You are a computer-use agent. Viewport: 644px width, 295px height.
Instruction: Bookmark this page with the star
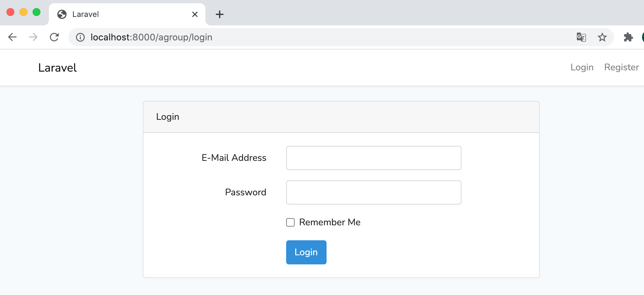click(x=602, y=37)
